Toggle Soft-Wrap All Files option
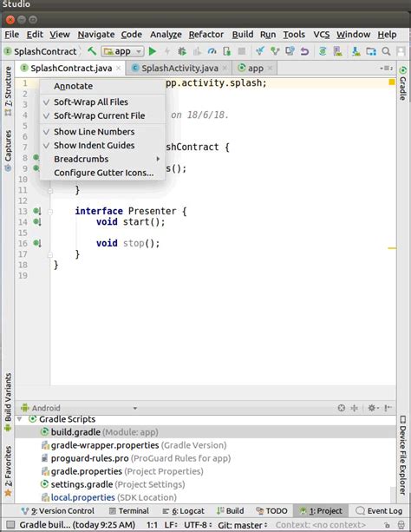This screenshot has width=411, height=532. click(102, 102)
